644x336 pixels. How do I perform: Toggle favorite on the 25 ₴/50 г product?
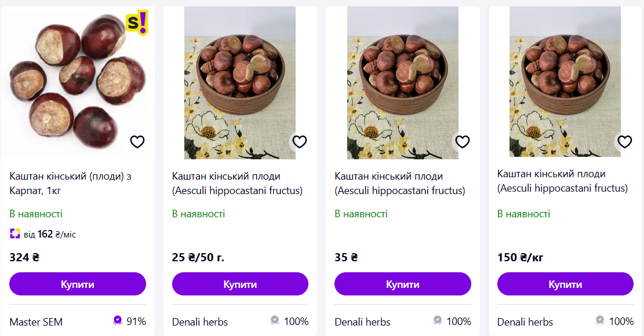(300, 141)
